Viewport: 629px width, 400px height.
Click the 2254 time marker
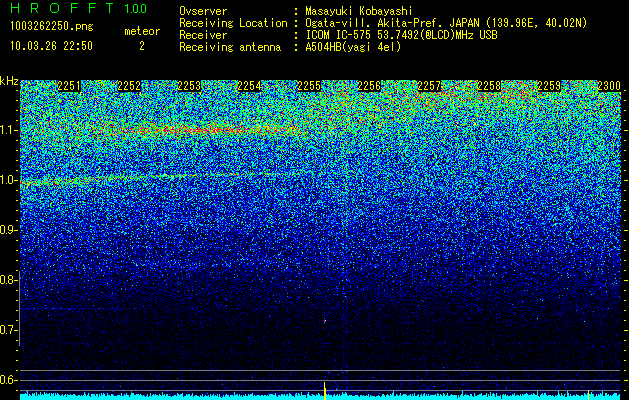(249, 86)
